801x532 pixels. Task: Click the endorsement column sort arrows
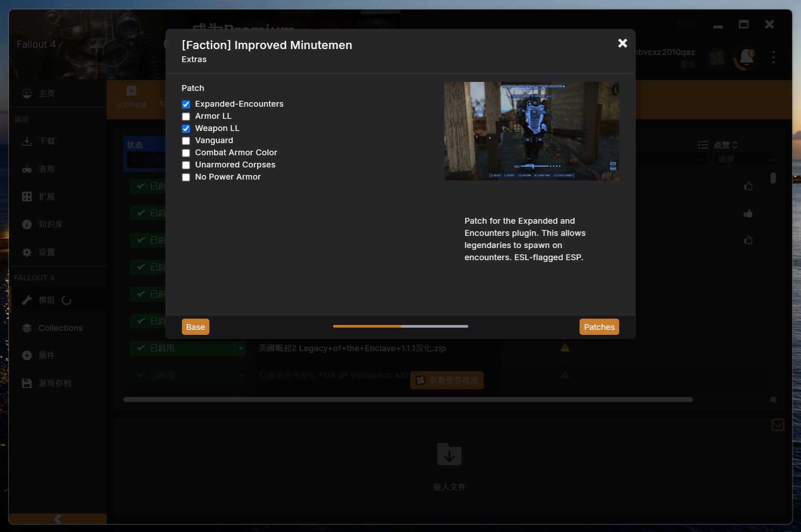(735, 145)
